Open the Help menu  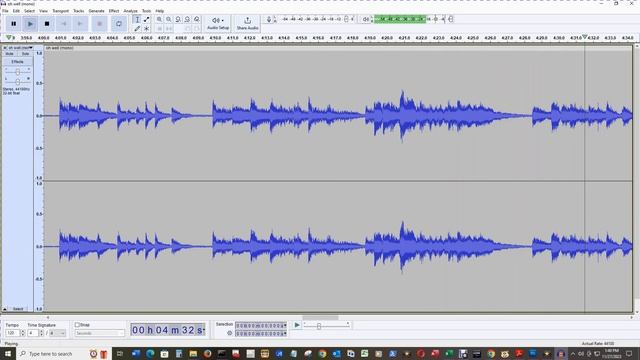tap(160, 11)
